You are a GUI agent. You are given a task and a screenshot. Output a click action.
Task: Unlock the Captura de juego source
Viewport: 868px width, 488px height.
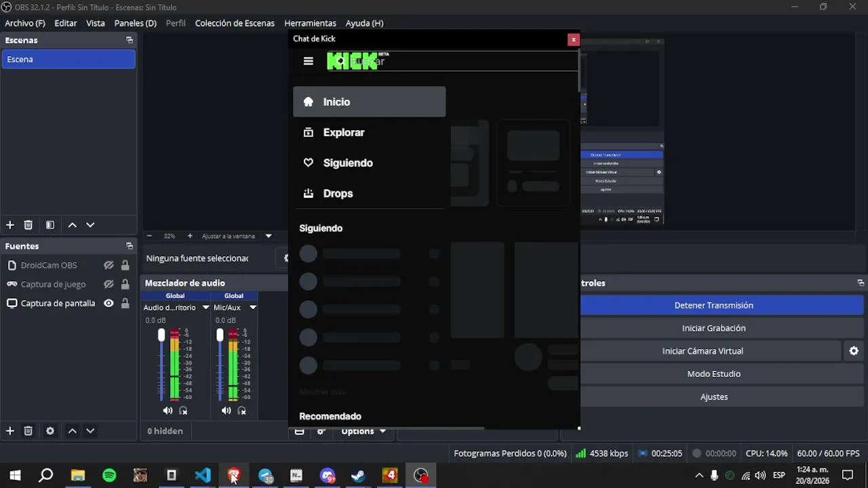(x=125, y=285)
